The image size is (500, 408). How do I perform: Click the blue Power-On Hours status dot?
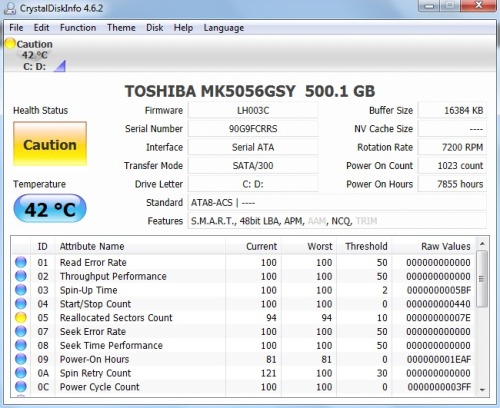coord(21,359)
